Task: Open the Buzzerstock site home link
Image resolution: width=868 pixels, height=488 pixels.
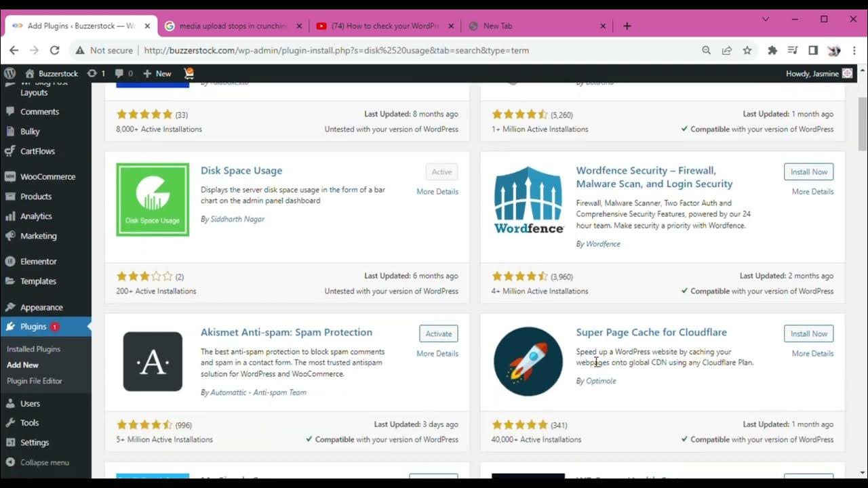Action: tap(52, 73)
